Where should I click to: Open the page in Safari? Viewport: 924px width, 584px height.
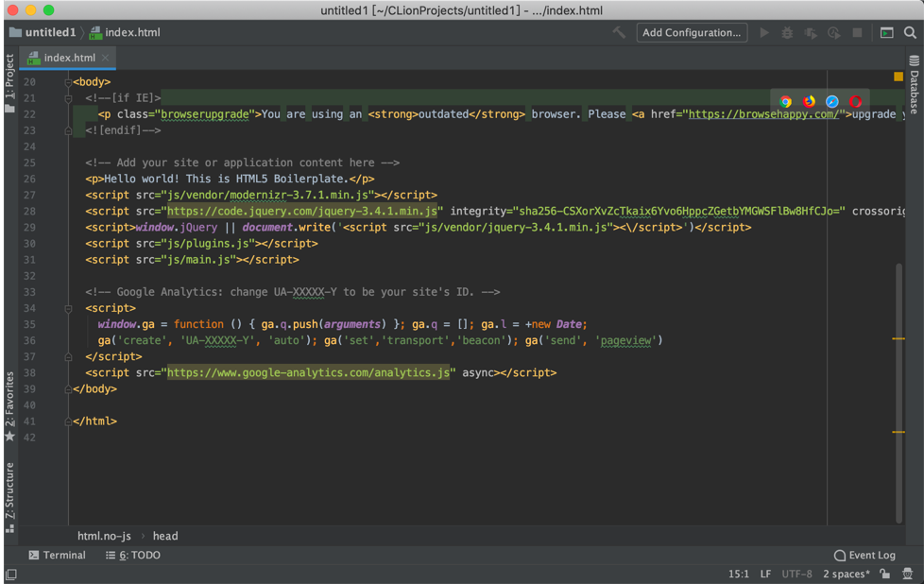(831, 100)
